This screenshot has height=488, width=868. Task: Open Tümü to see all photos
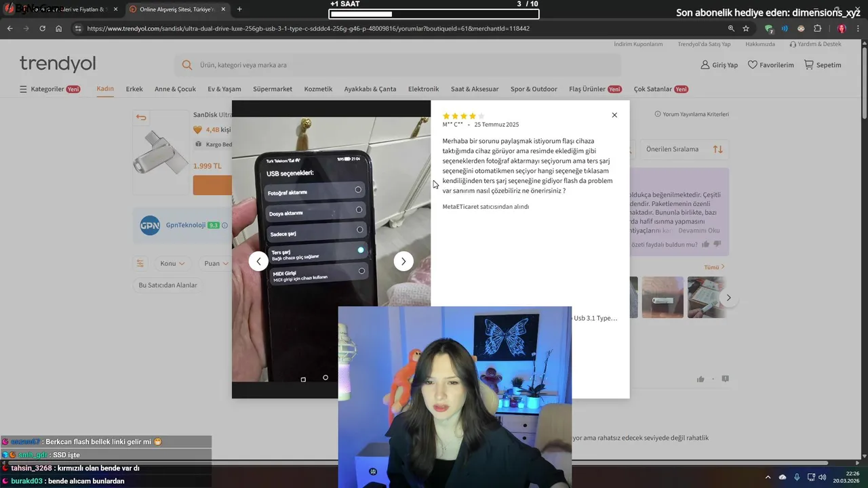714,267
